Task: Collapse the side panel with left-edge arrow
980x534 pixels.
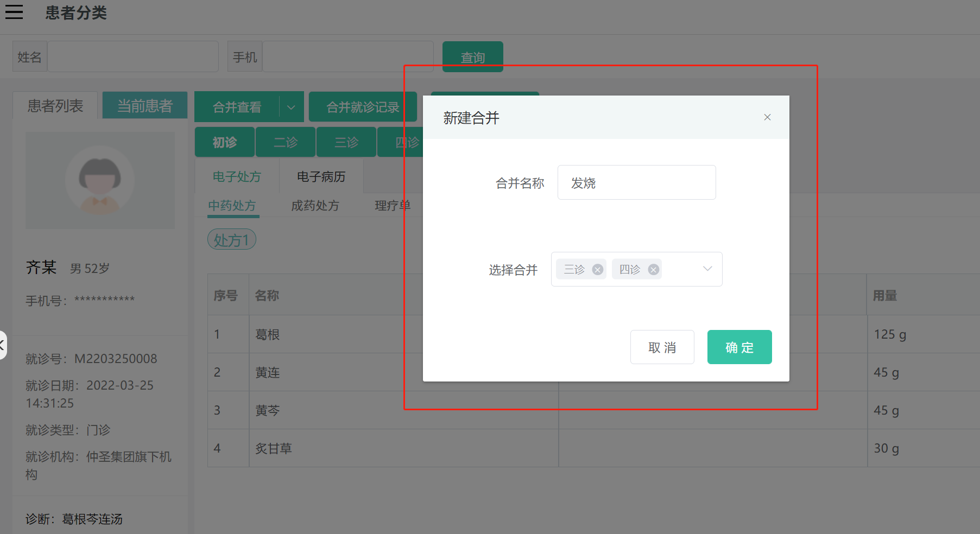Action: [x=2, y=345]
